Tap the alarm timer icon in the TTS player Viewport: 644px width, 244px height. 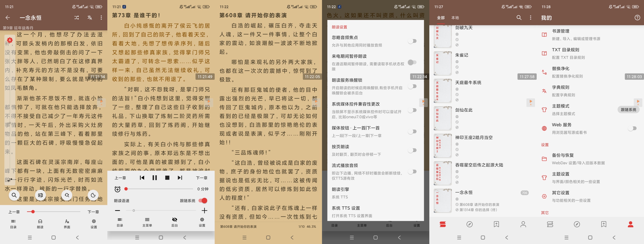(118, 189)
